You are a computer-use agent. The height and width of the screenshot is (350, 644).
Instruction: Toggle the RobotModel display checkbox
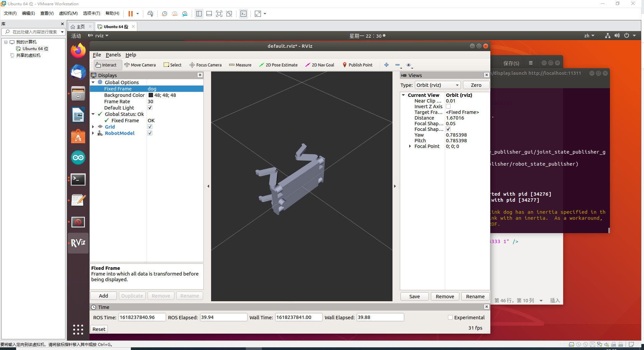(x=150, y=133)
